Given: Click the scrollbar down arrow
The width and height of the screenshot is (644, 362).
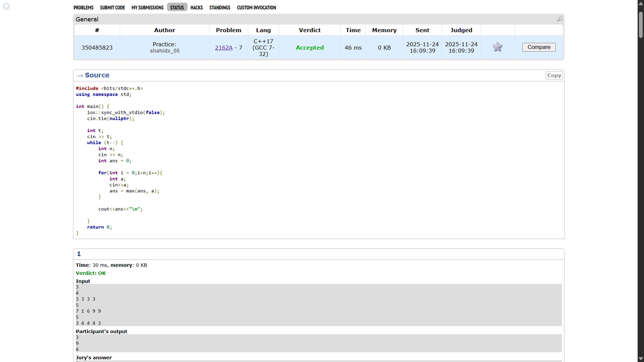Looking at the screenshot, I should click(x=640, y=359).
